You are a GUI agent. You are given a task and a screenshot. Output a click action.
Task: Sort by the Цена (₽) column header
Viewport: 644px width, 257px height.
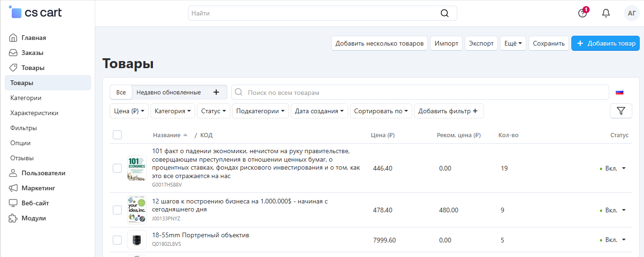[x=383, y=135]
